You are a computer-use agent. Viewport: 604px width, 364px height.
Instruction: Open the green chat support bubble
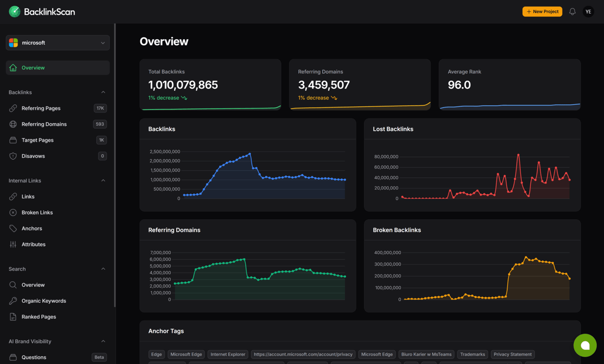click(x=585, y=346)
